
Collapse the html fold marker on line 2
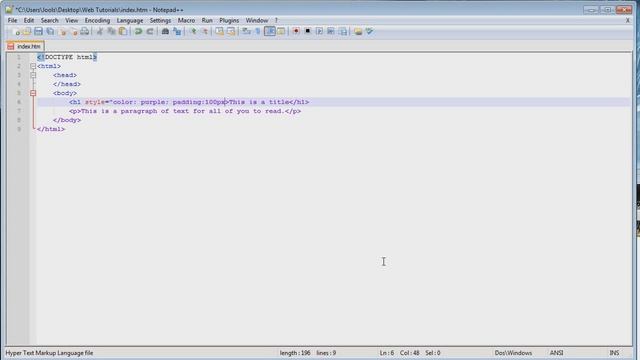[x=33, y=66]
